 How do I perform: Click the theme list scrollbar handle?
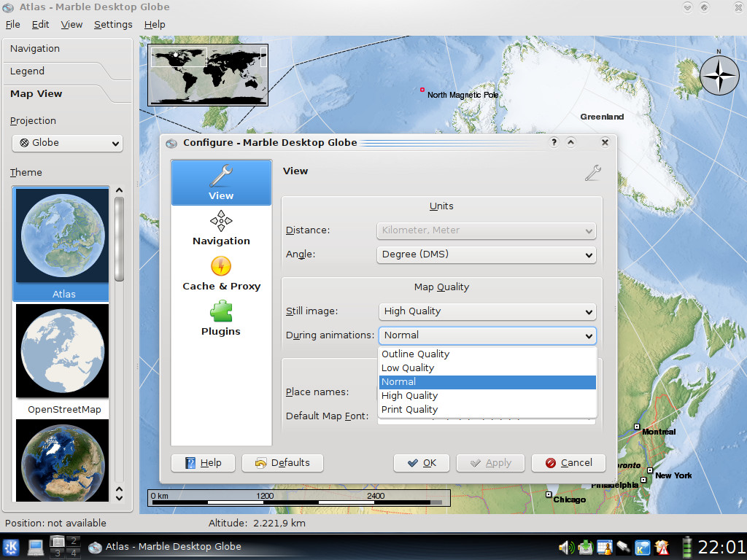pos(119,239)
